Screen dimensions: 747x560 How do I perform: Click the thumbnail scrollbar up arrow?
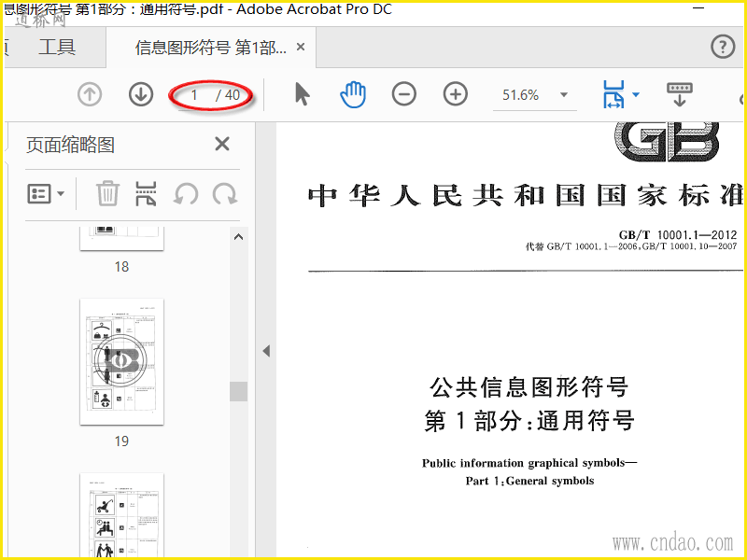[239, 237]
